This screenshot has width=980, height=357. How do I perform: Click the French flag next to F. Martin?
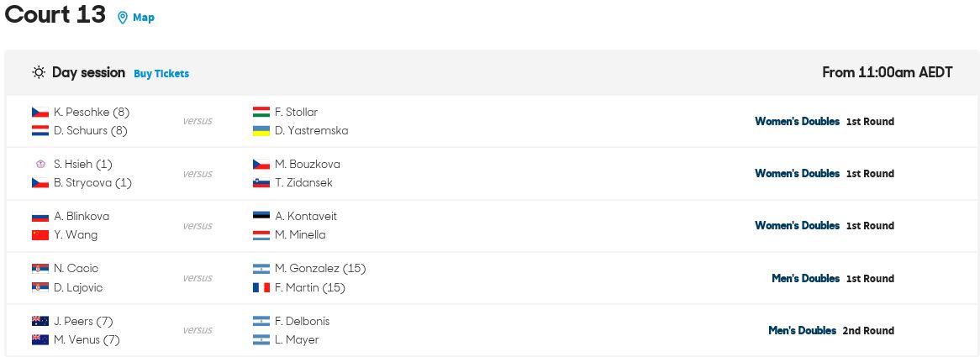261,288
